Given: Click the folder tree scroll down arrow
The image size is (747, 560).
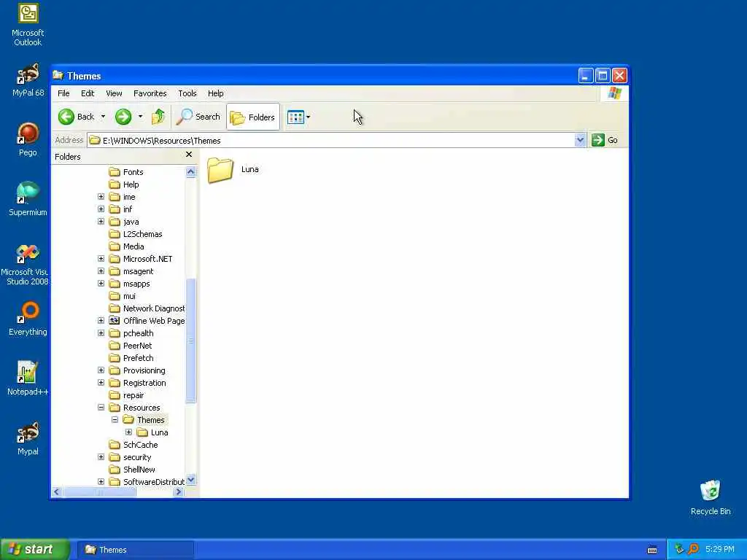Looking at the screenshot, I should (x=191, y=480).
